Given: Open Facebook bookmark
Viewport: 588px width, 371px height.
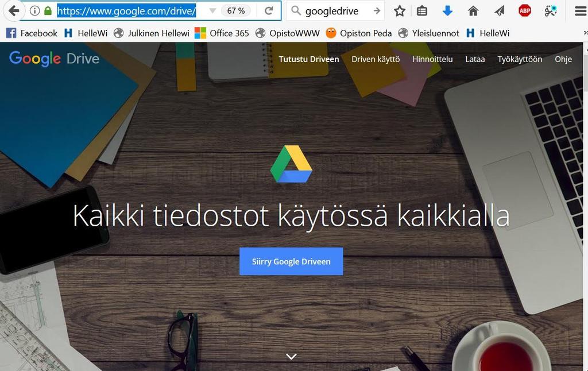Looking at the screenshot, I should (32, 33).
